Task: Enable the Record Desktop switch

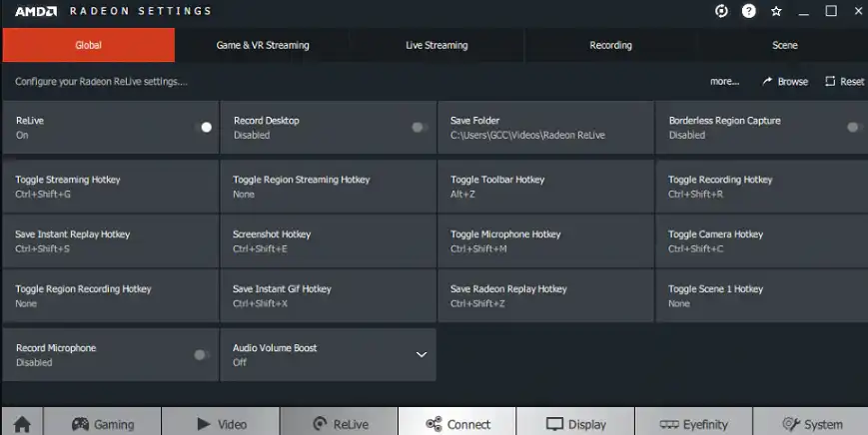Action: click(x=420, y=127)
